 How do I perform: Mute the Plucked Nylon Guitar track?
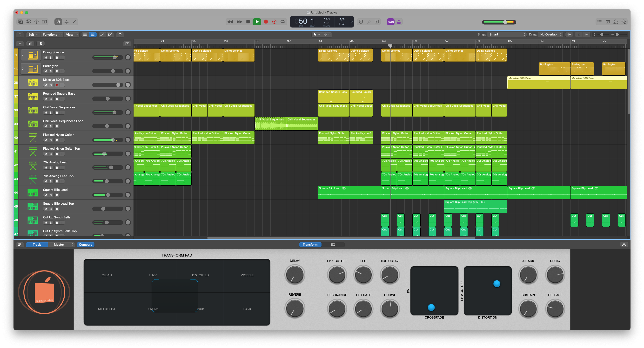point(46,140)
